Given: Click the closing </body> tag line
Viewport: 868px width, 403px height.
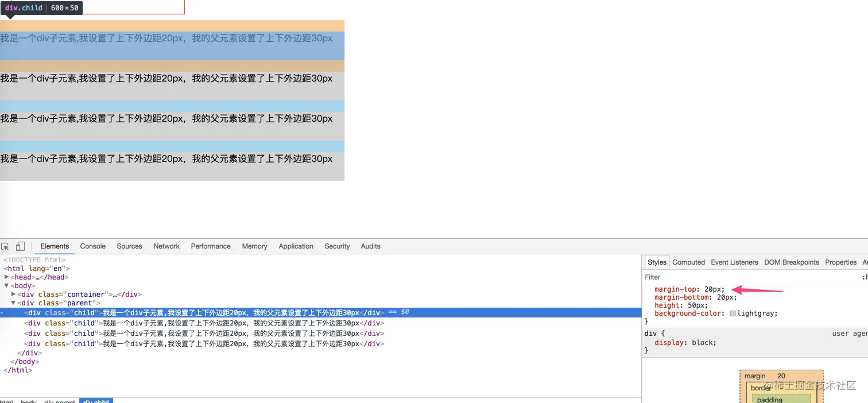Looking at the screenshot, I should click(x=25, y=362).
